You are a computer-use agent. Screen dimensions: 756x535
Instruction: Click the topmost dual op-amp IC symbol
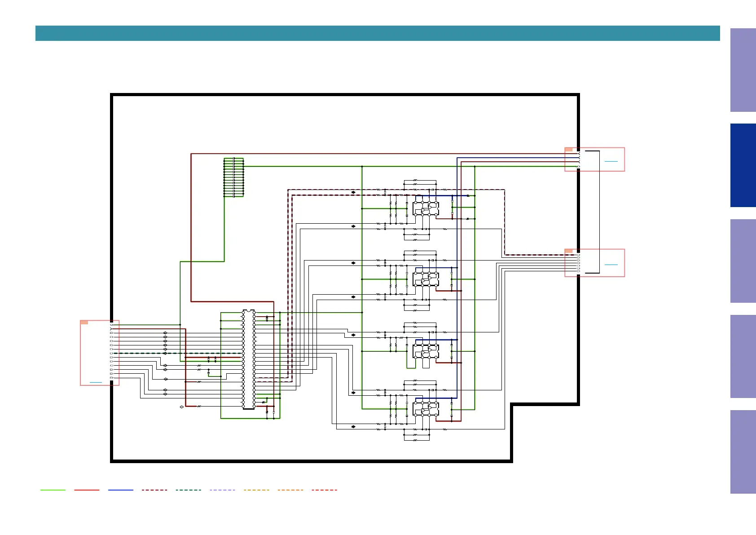[x=426, y=209]
